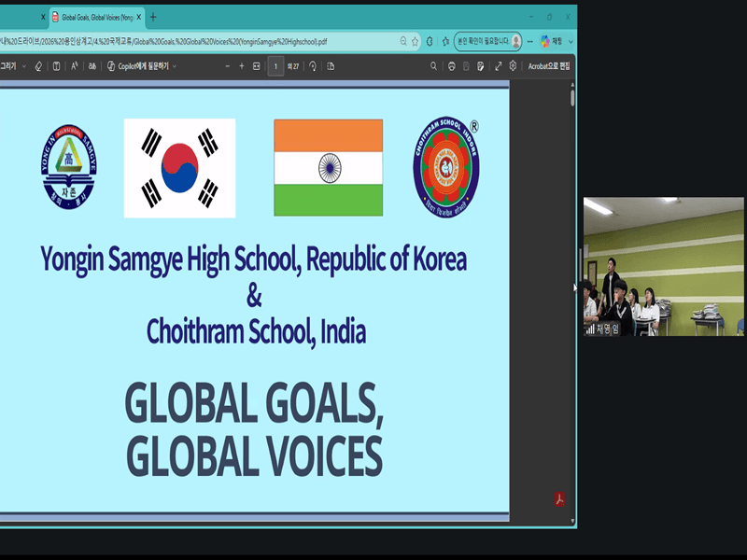Image resolution: width=747 pixels, height=560 pixels.
Task: Zoom out with the minus button
Action: pos(227,66)
